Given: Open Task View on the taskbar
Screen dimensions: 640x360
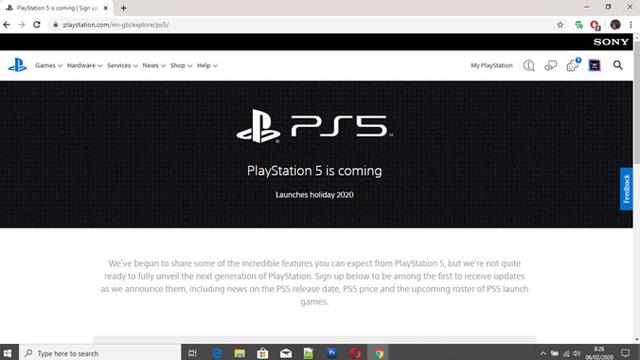Looking at the screenshot, I should pos(192,353).
